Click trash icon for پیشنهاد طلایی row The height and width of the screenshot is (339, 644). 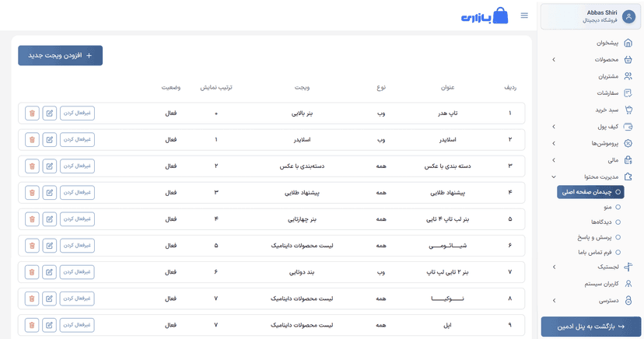(x=32, y=193)
